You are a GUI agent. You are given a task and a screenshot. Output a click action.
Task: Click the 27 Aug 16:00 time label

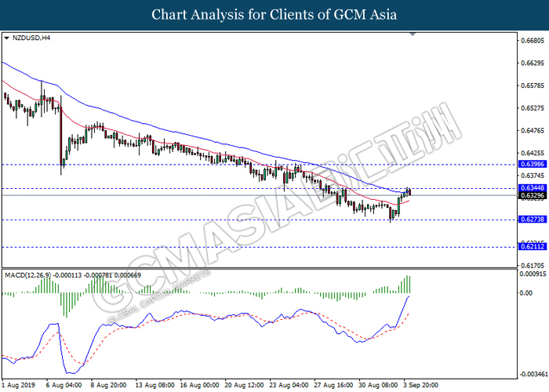click(333, 386)
